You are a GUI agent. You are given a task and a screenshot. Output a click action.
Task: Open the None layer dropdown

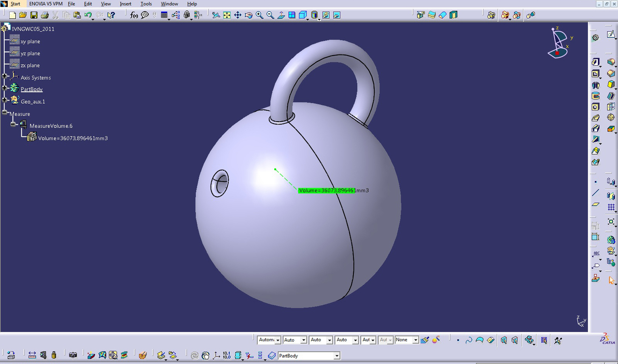pos(415,340)
